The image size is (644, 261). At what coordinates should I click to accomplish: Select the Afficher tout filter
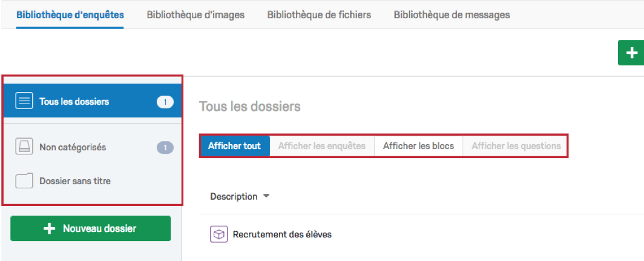click(234, 146)
